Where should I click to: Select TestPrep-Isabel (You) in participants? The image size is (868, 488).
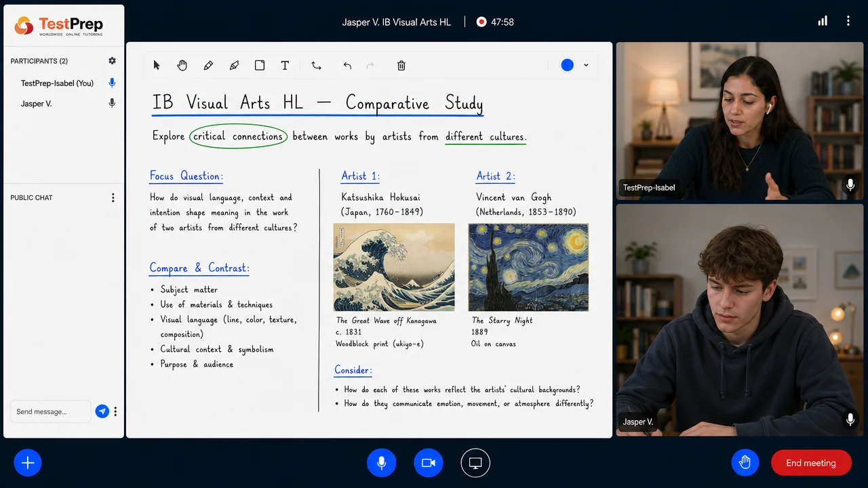click(57, 83)
